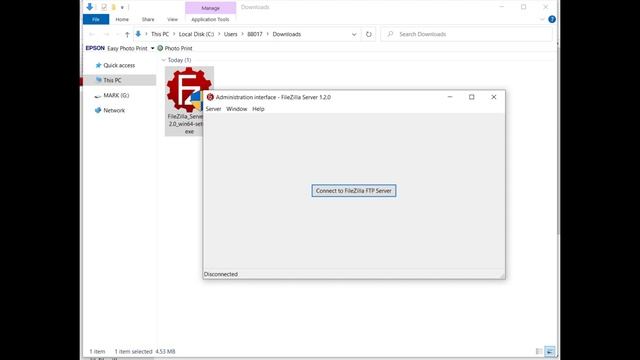Close the FileZilla Server administration window

(x=494, y=97)
